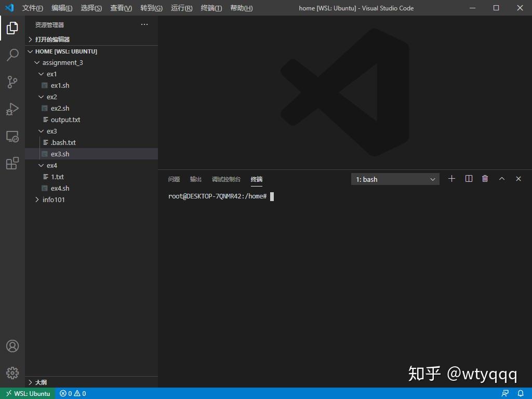The height and width of the screenshot is (399, 532).
Task: Split the terminal using the split icon
Action: pos(468,179)
